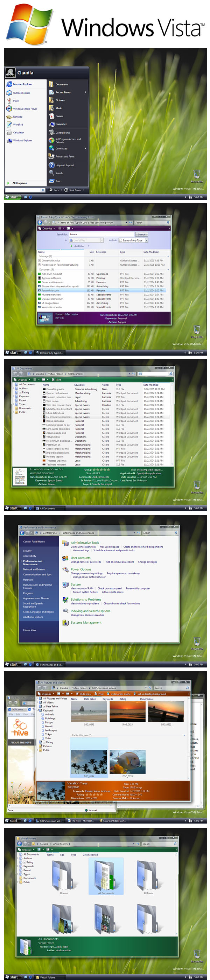Open Systems Management category
The height and width of the screenshot is (980, 210).
(x=86, y=622)
